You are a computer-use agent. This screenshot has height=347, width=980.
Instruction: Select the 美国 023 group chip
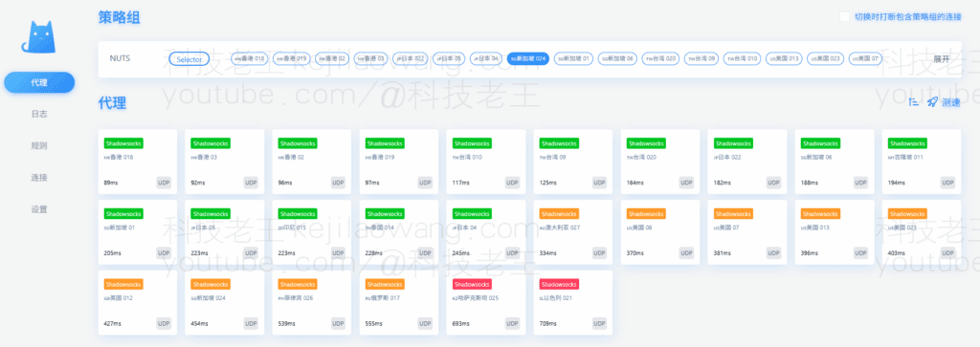[x=825, y=58]
